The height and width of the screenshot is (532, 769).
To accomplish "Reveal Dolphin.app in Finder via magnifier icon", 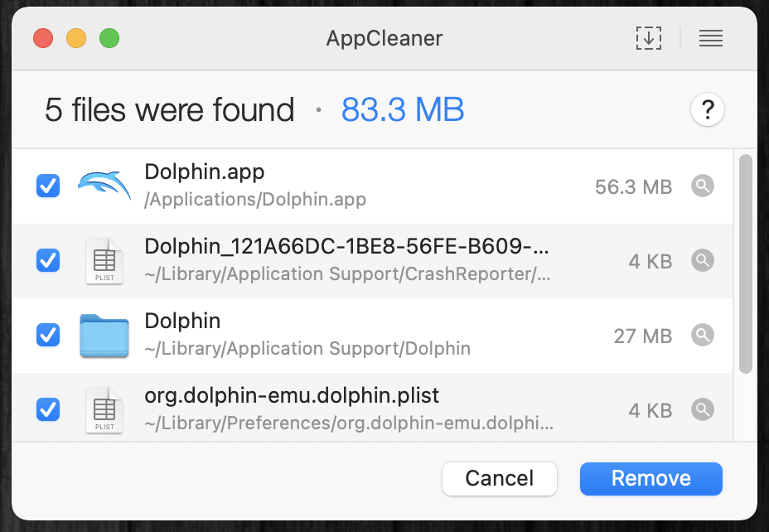I will 703,186.
